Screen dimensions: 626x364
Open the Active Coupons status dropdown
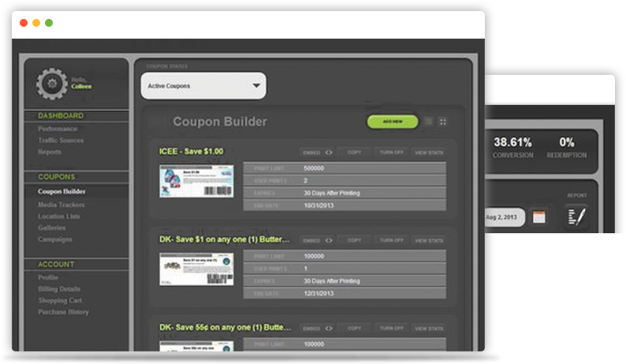203,86
